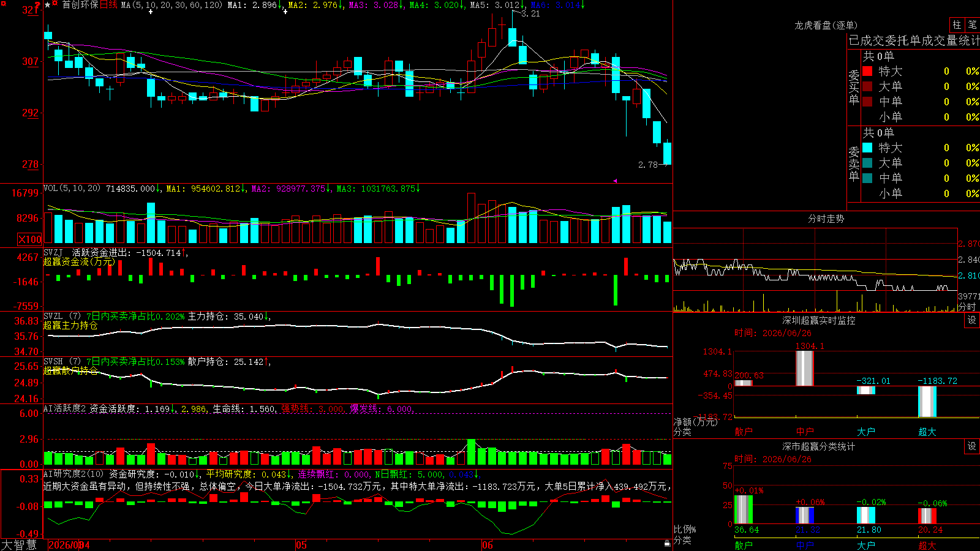Switch order view to 柱 (bar) mode
The width and height of the screenshot is (980, 551).
tap(957, 25)
